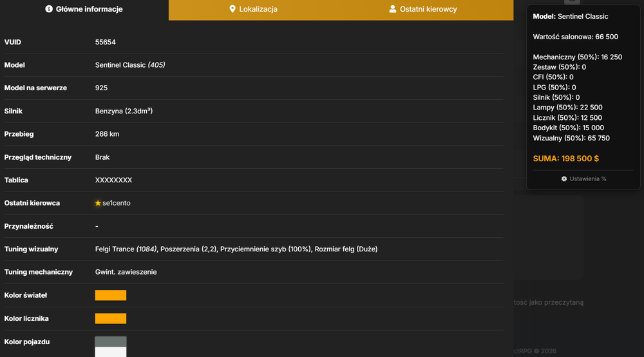
Task: Switch to the Lokalizacja tab
Action: point(253,10)
